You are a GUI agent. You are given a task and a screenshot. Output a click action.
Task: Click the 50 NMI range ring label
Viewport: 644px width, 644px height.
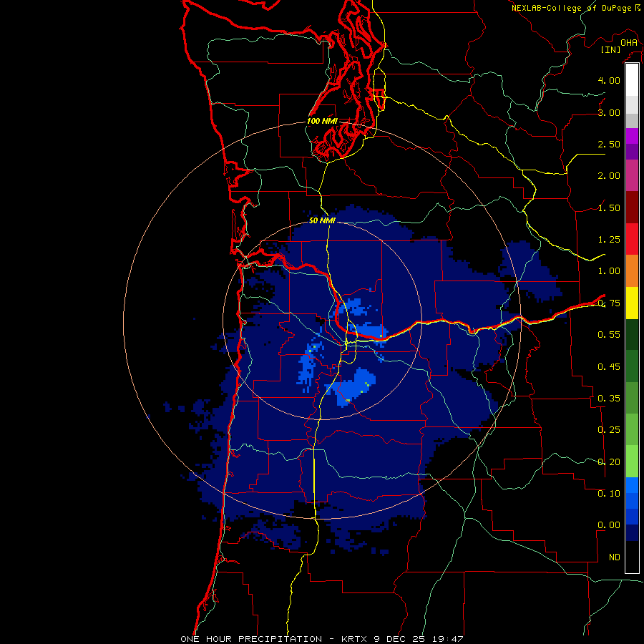click(322, 220)
